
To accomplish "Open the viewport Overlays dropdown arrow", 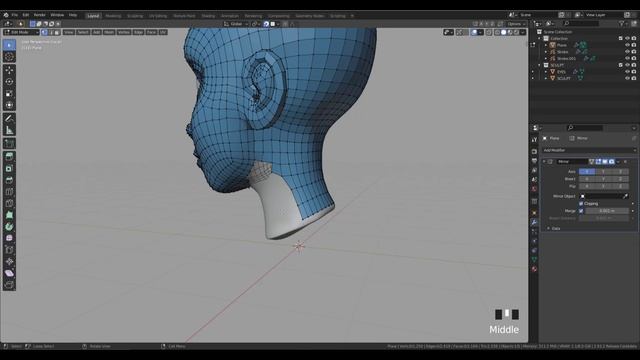I will (480, 32).
